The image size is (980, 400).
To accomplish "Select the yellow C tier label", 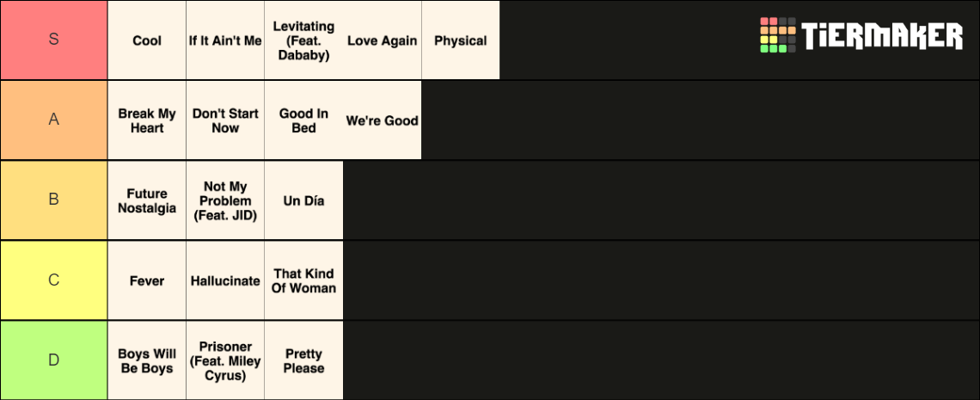I will click(54, 280).
